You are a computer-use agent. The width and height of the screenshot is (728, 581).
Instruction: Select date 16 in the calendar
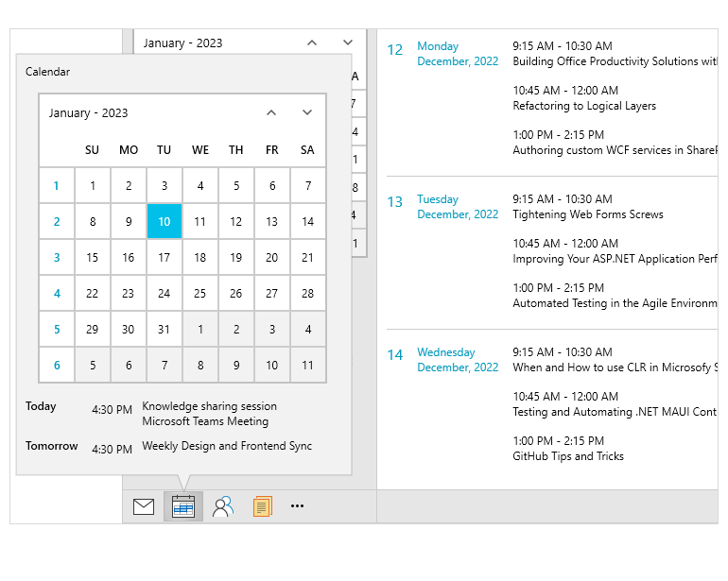pyautogui.click(x=129, y=258)
